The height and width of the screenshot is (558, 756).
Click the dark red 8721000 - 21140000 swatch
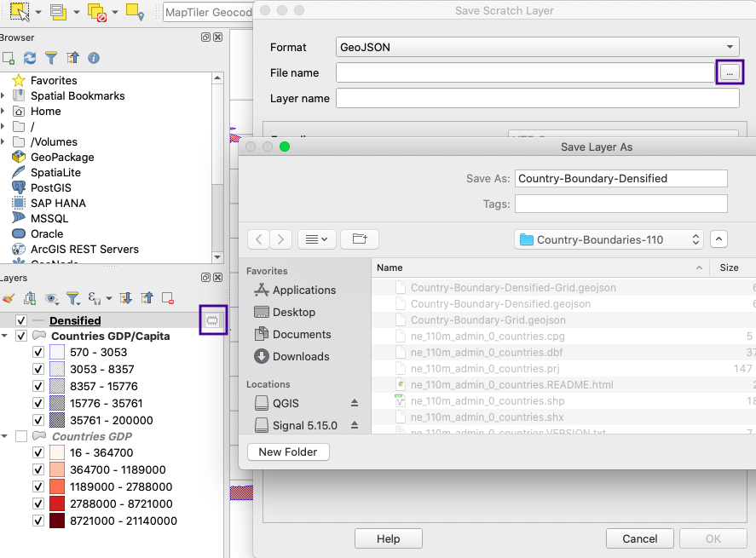point(57,521)
